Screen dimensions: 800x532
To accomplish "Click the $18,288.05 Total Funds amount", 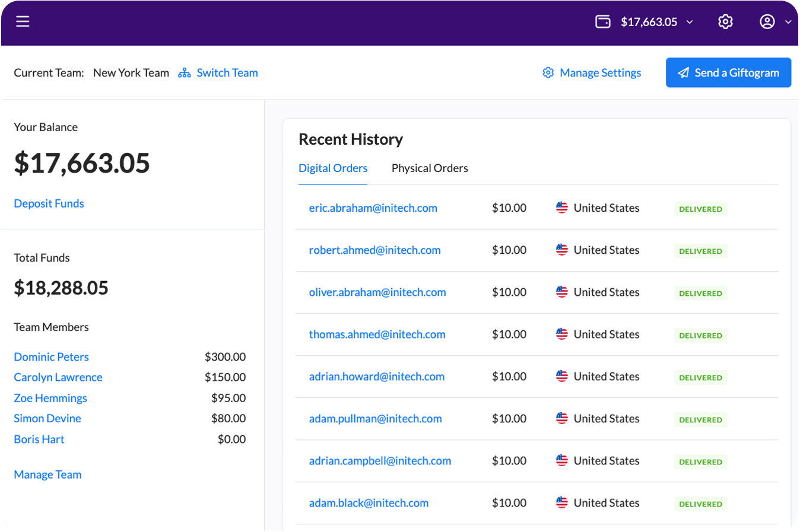I will click(x=61, y=288).
